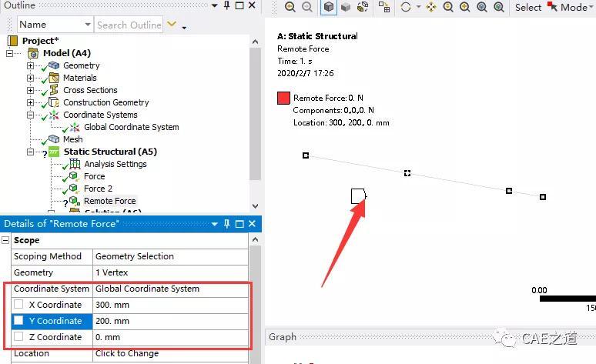
Task: Select the Analysis Settings tree item
Action: (x=116, y=164)
